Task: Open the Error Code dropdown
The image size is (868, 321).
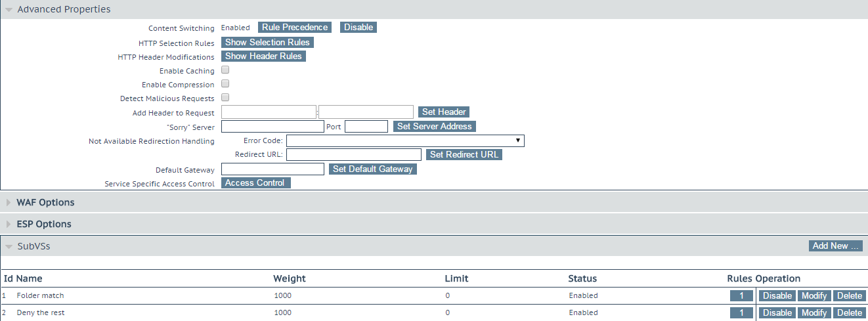Action: coord(405,140)
